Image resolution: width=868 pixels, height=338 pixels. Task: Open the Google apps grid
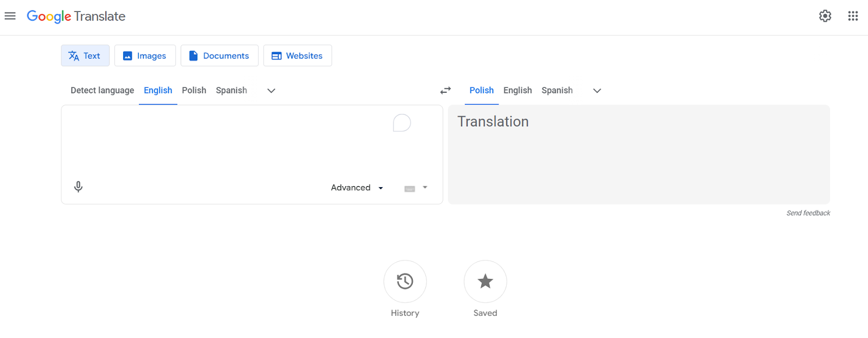pyautogui.click(x=853, y=16)
